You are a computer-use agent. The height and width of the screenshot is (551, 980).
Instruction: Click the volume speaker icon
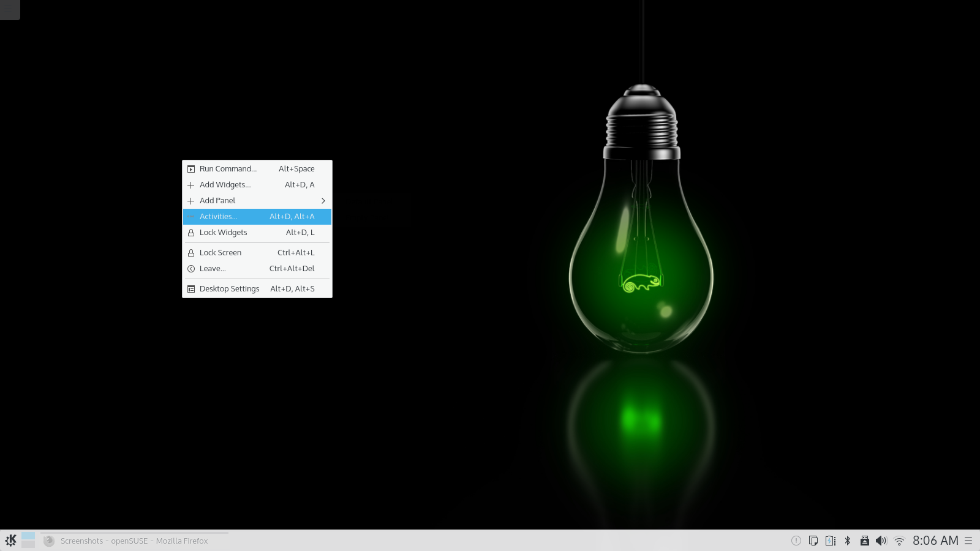pos(881,541)
